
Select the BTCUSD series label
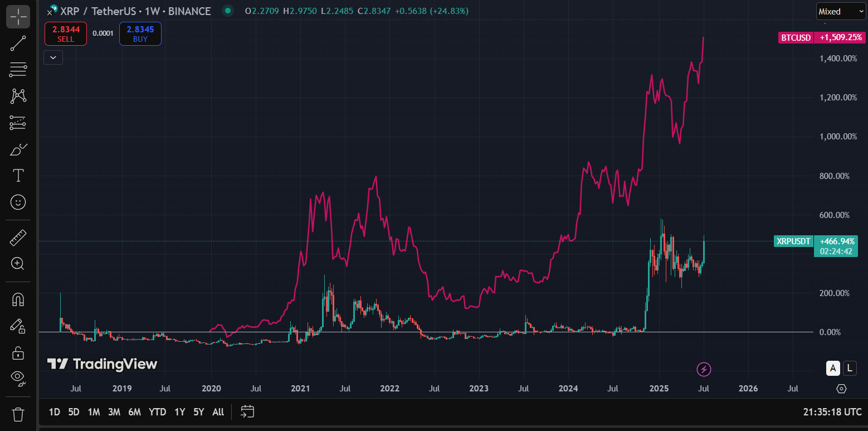(x=796, y=38)
